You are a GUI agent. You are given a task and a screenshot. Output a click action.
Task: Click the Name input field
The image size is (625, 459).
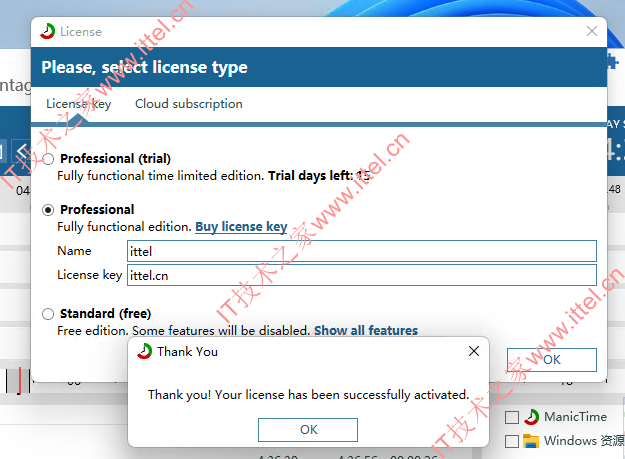pos(362,251)
